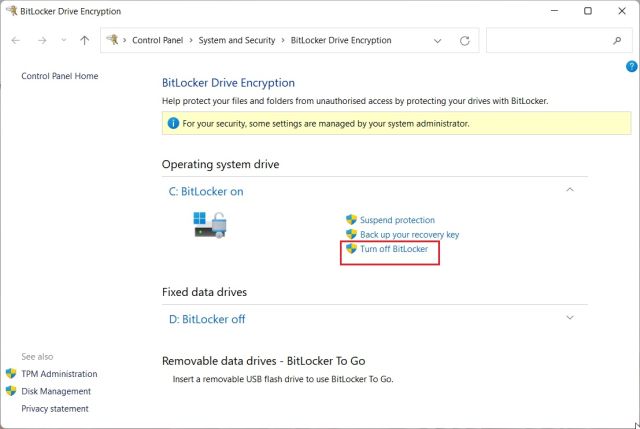Open the help question mark icon
This screenshot has width=640, height=429.
(x=631, y=66)
